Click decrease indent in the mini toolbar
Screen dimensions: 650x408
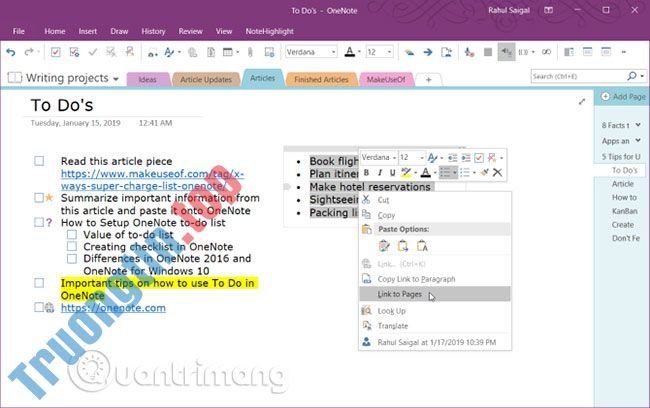pyautogui.click(x=453, y=158)
